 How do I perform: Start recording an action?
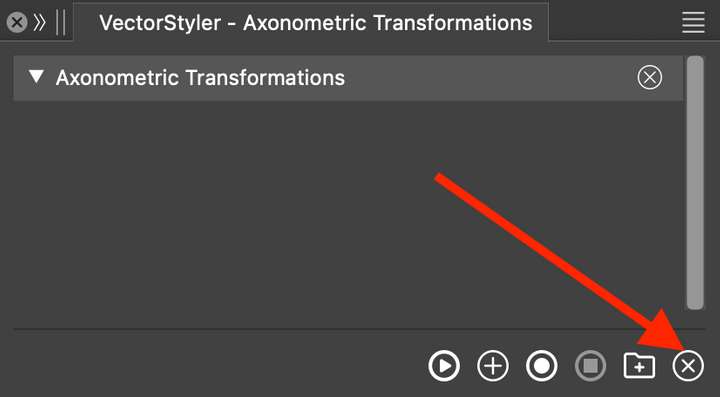tap(541, 366)
